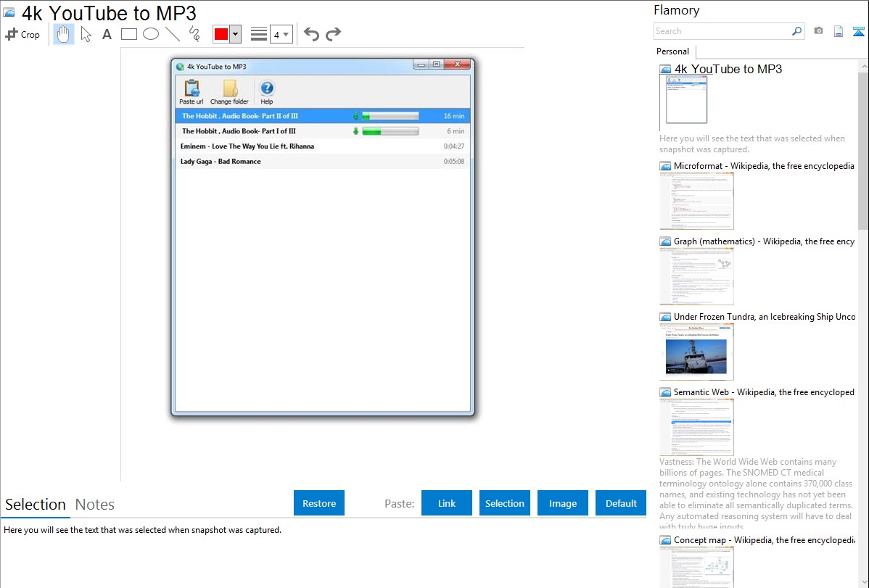
Task: Click the Graph (mathematics) - Wikipedia title
Action: point(764,241)
